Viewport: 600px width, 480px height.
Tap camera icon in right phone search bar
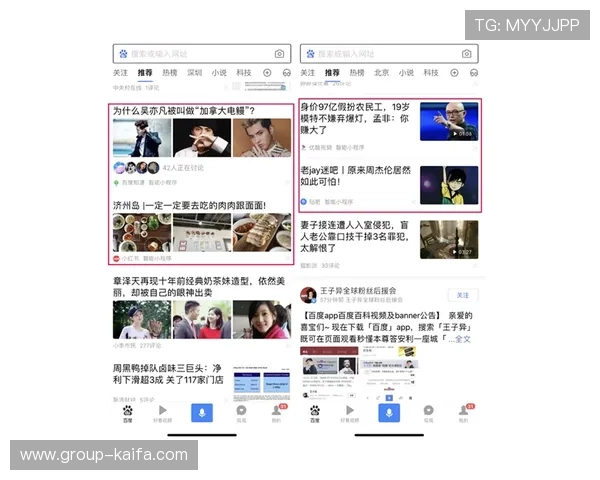466,54
